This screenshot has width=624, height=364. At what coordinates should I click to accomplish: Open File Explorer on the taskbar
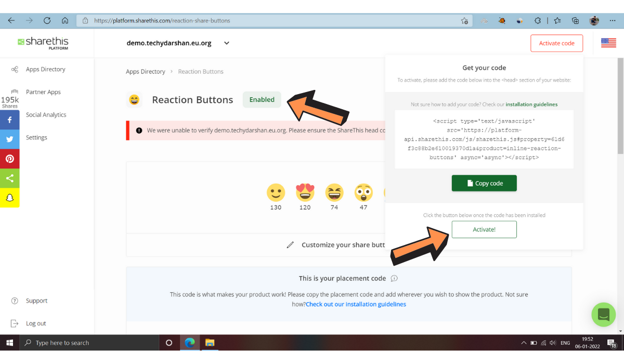(210, 343)
